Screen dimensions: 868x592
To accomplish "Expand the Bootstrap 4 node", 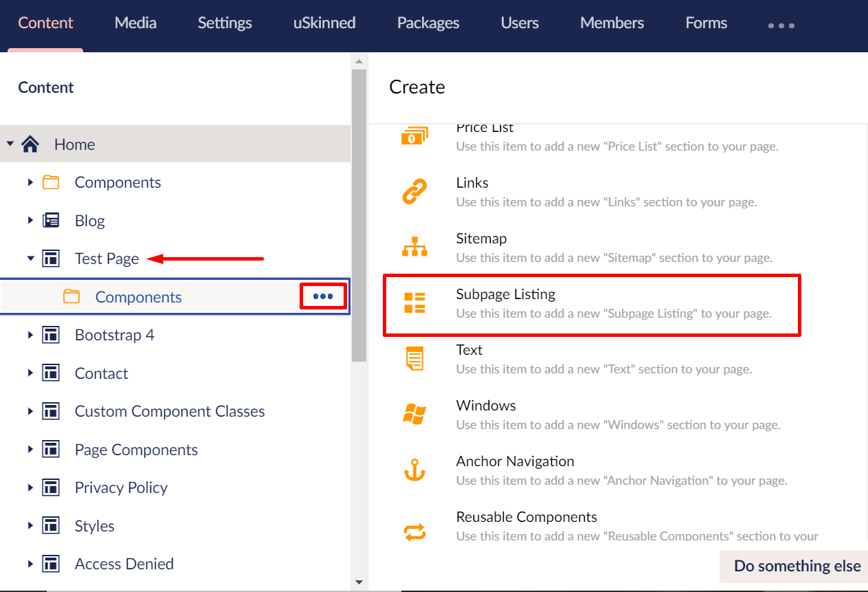I will pos(30,335).
